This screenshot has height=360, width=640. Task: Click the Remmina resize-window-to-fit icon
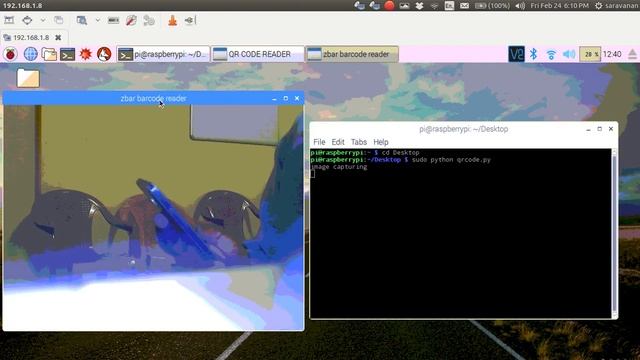tap(9, 20)
